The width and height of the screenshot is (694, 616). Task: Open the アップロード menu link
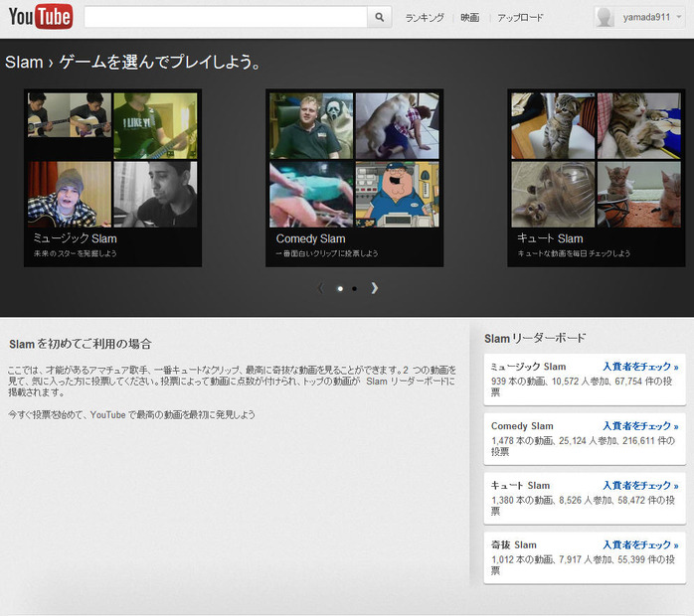click(520, 18)
